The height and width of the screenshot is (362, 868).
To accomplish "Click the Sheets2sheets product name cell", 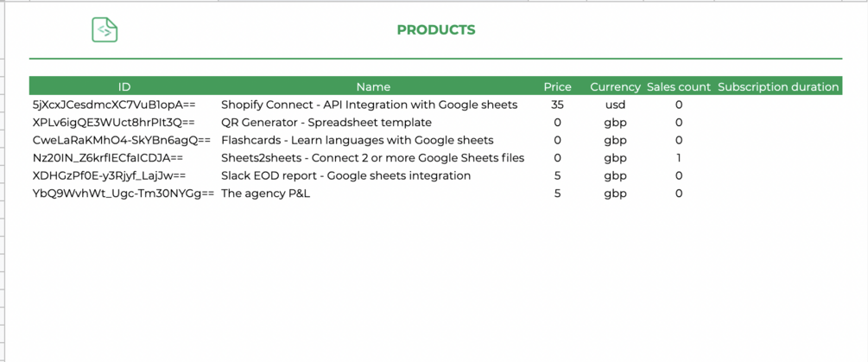I will [372, 158].
